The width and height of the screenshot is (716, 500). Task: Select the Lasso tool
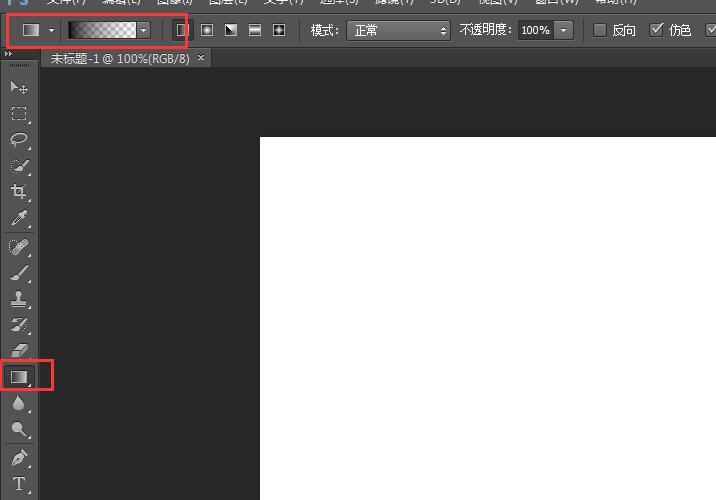tap(19, 139)
